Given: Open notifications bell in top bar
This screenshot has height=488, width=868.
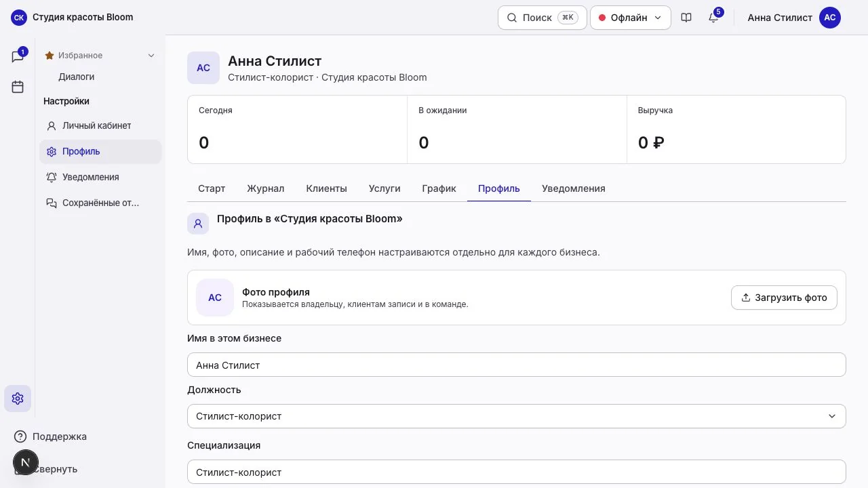Looking at the screenshot, I should [713, 18].
